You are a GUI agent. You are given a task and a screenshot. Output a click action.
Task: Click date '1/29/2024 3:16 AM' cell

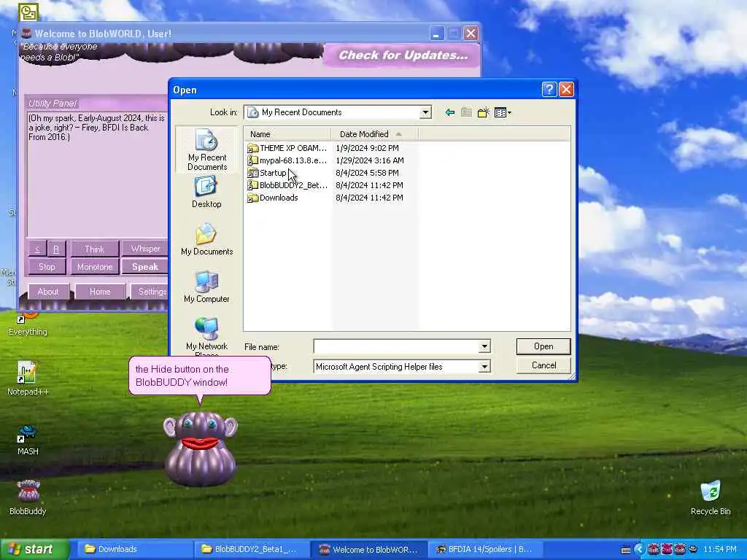click(x=370, y=160)
